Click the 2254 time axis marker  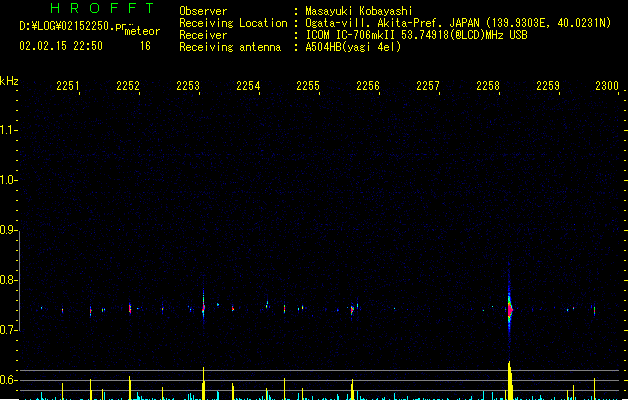tap(248, 86)
